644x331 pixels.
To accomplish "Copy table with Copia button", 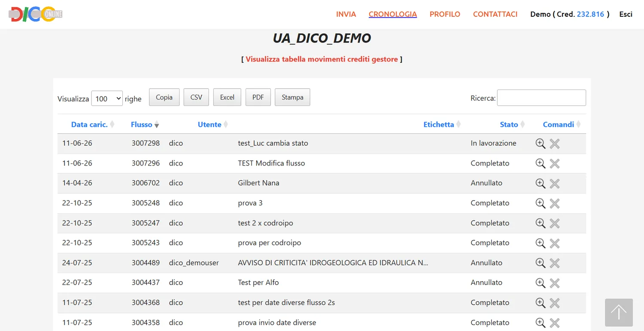I will pos(164,97).
